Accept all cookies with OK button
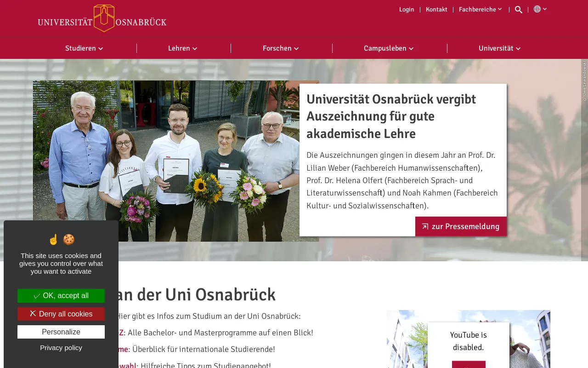588x368 pixels. 61,296
